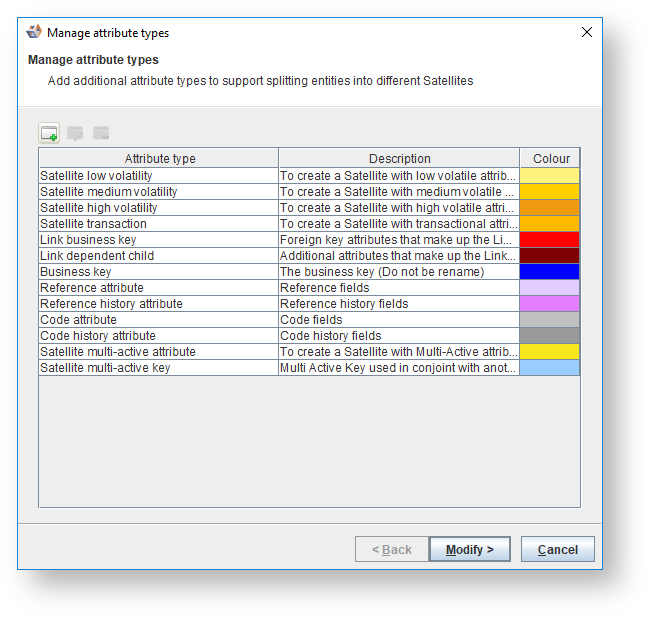Screen dimensions: 651x618
Task: Click the disabled Back button
Action: click(392, 549)
